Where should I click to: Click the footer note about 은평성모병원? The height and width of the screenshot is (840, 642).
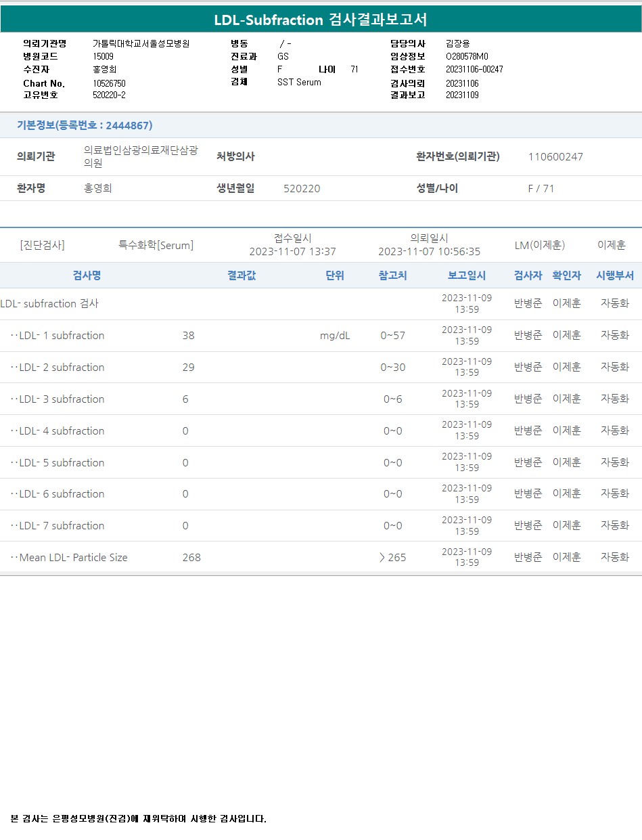click(139, 819)
